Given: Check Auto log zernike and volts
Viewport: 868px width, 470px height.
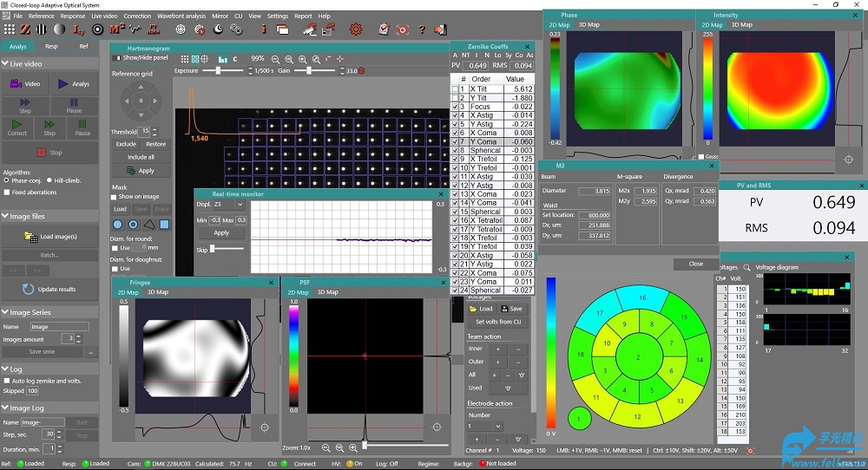Looking at the screenshot, I should (7, 381).
